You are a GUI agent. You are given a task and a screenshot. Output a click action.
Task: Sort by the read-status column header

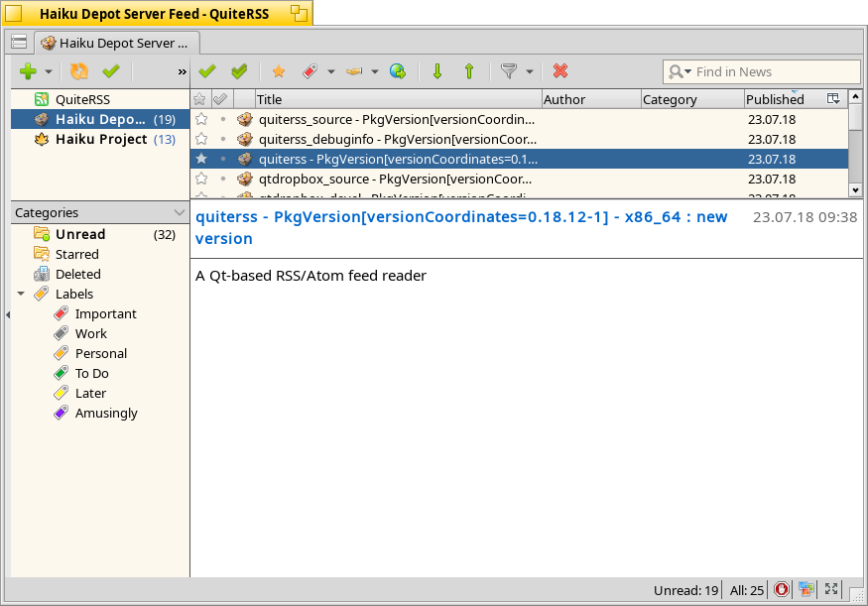221,99
